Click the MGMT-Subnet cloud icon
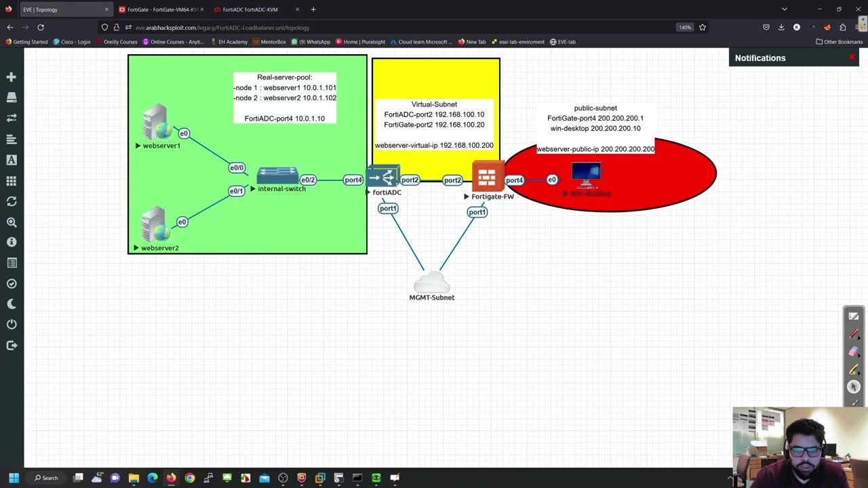The width and height of the screenshot is (868, 488). (x=432, y=281)
